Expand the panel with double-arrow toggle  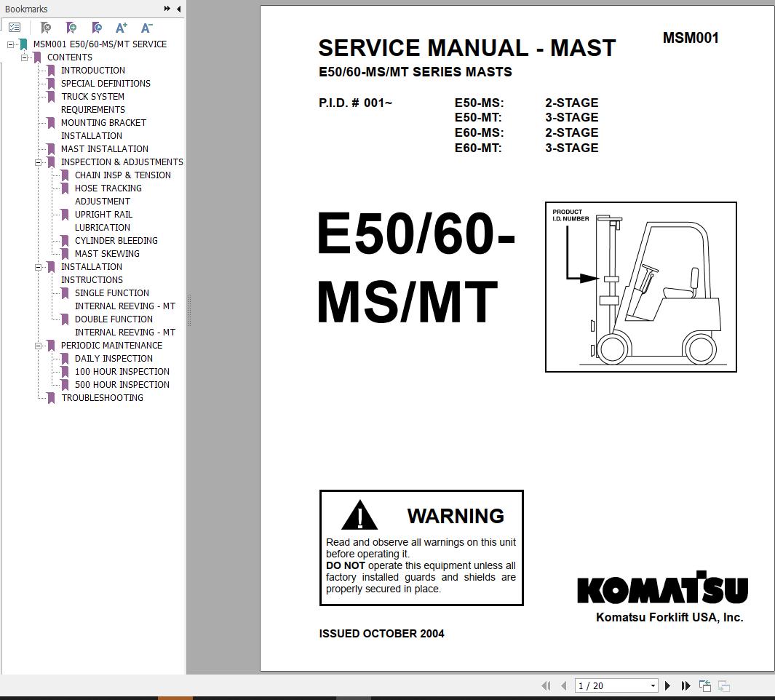(167, 9)
